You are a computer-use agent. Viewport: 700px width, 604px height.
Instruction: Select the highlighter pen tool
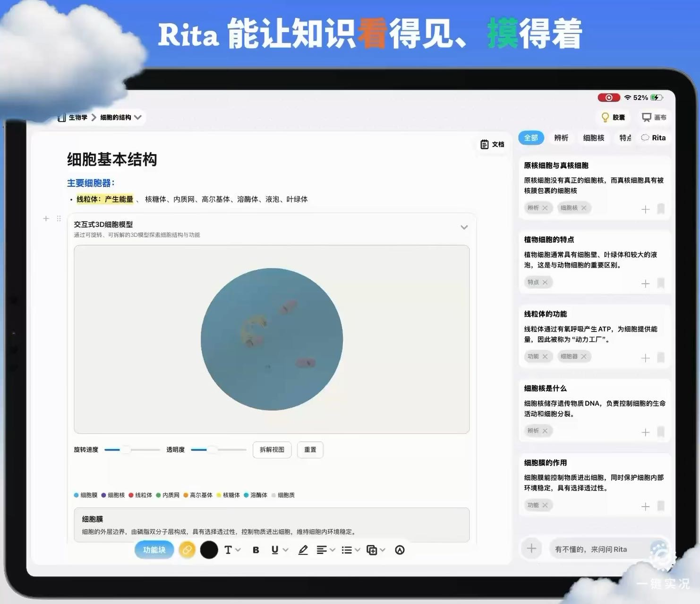pyautogui.click(x=303, y=550)
